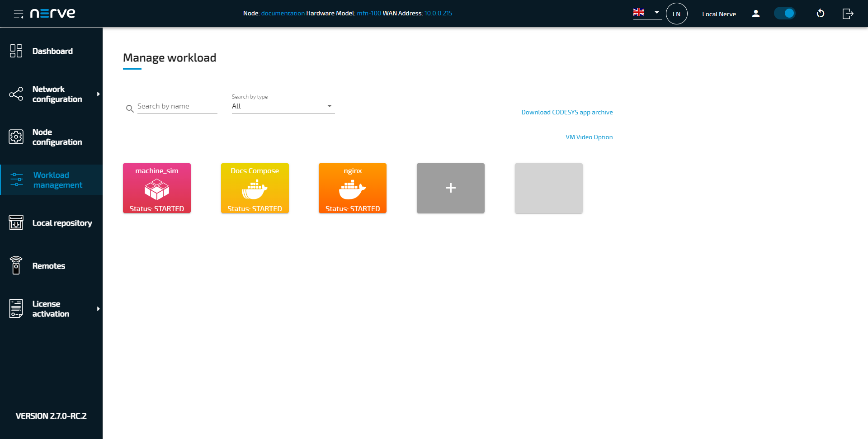
Task: Click Download CODESYS app archive link
Action: [x=567, y=112]
